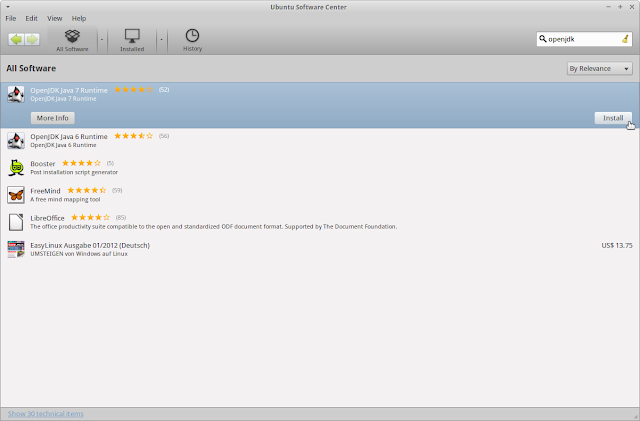Go forward with the right arrow button

click(x=32, y=39)
